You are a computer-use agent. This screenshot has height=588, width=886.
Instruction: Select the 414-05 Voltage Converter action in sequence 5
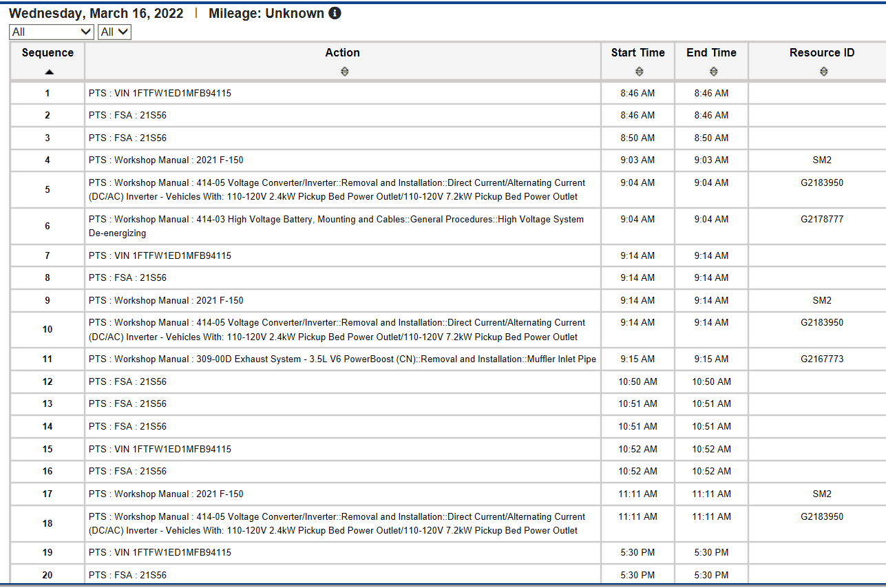coord(337,189)
